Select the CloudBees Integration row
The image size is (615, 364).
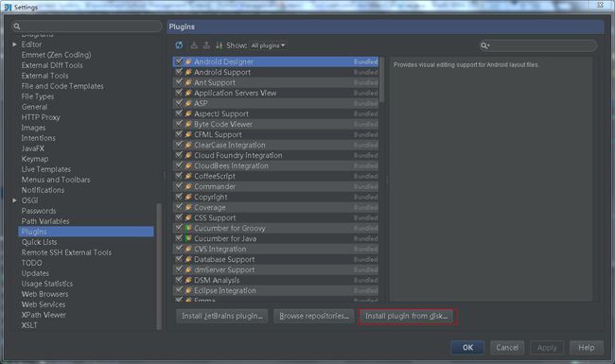(275, 165)
